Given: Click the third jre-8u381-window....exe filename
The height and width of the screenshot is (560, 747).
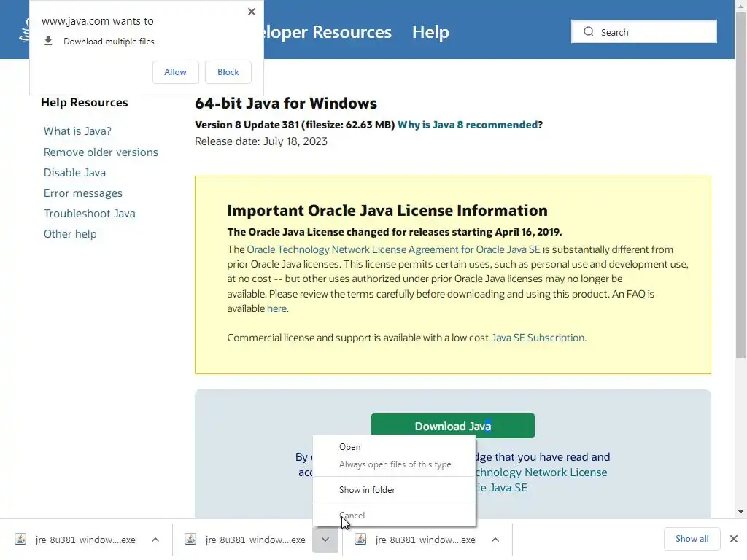Looking at the screenshot, I should (x=425, y=540).
